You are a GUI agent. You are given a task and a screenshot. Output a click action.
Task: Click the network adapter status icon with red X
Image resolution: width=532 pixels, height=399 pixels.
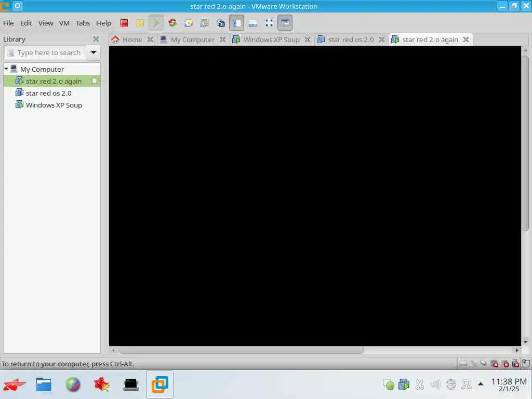pyautogui.click(x=495, y=363)
